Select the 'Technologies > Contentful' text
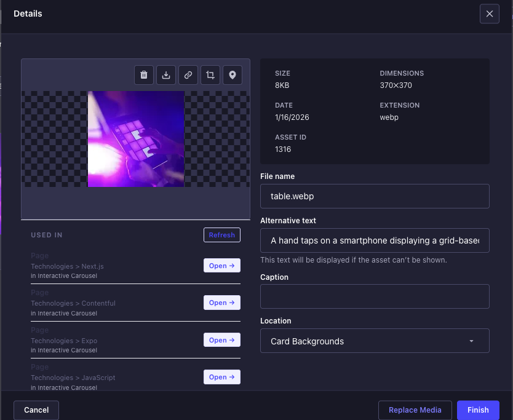513x420 pixels. (73, 303)
